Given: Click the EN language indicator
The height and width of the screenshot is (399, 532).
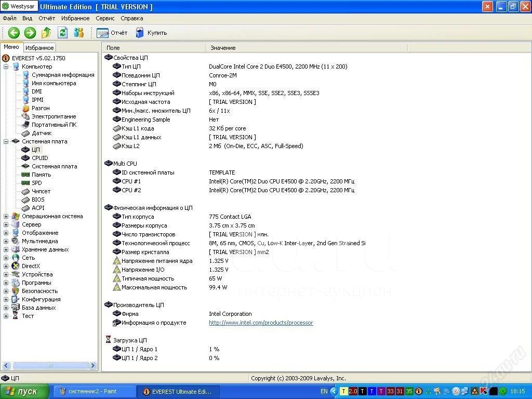Looking at the screenshot, I should click(x=324, y=391).
